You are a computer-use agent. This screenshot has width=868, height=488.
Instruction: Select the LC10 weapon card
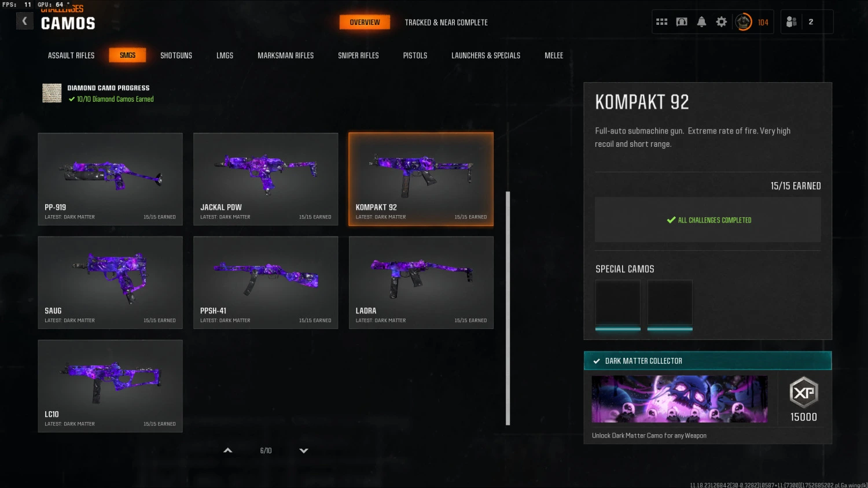click(110, 386)
